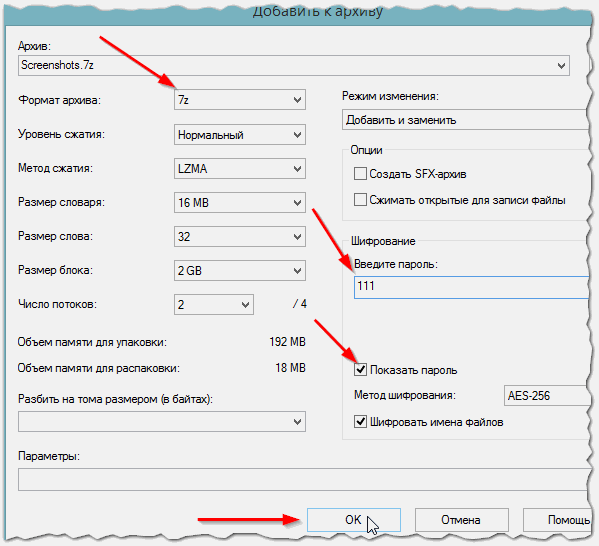599x546 pixels.
Task: Expand the Размер словаря dropdown (16 MB)
Action: pyautogui.click(x=240, y=203)
